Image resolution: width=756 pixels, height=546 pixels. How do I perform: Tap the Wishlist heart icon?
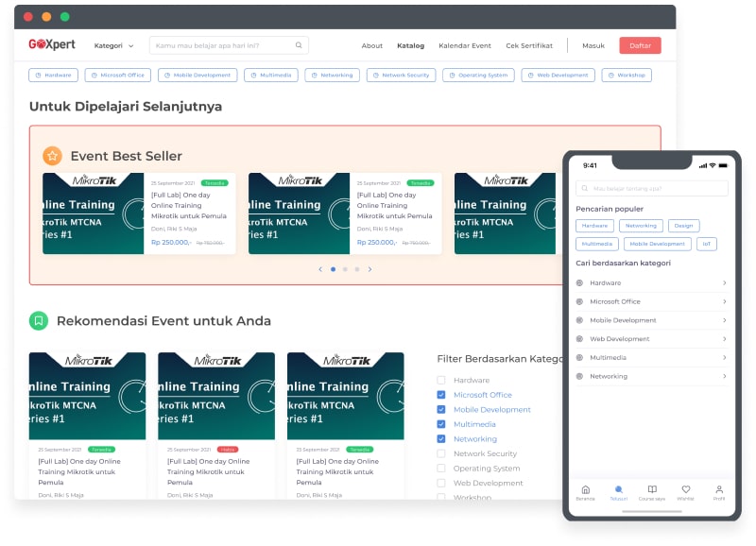[685, 490]
